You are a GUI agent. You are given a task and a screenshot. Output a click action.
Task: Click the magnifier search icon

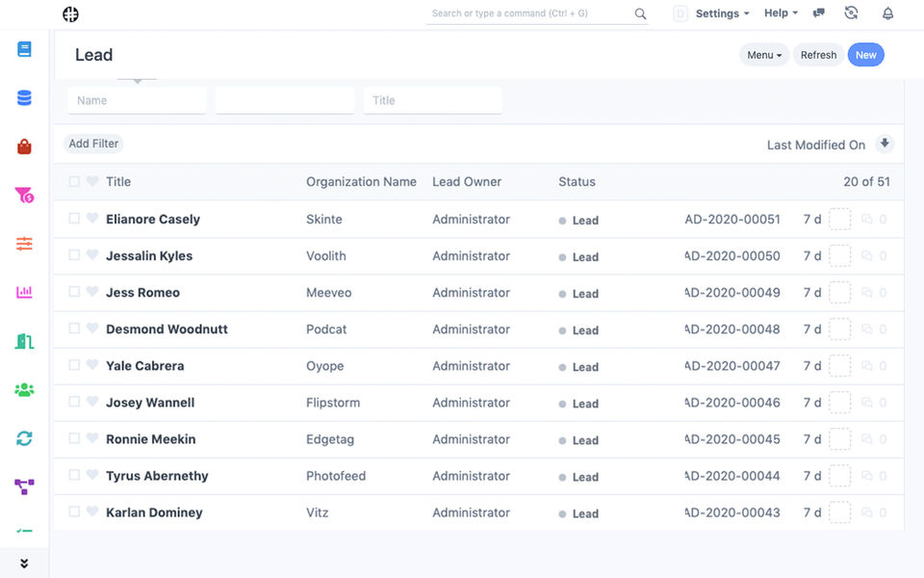pyautogui.click(x=640, y=13)
